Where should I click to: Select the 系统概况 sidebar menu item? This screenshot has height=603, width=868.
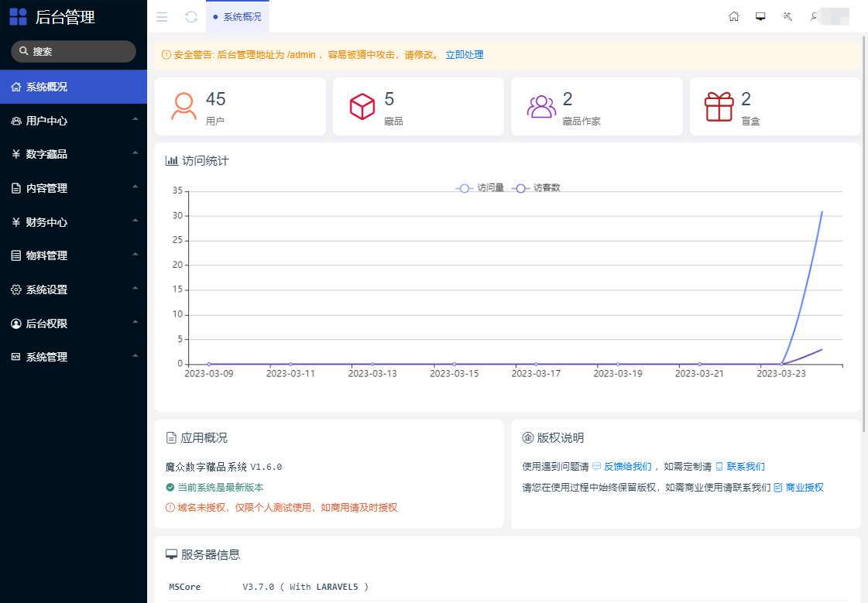(x=74, y=87)
